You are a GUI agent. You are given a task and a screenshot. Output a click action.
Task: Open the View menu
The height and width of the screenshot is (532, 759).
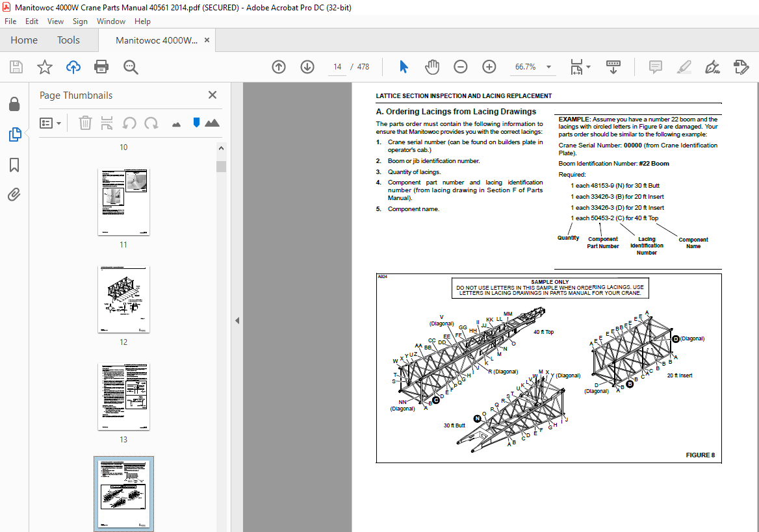point(55,21)
